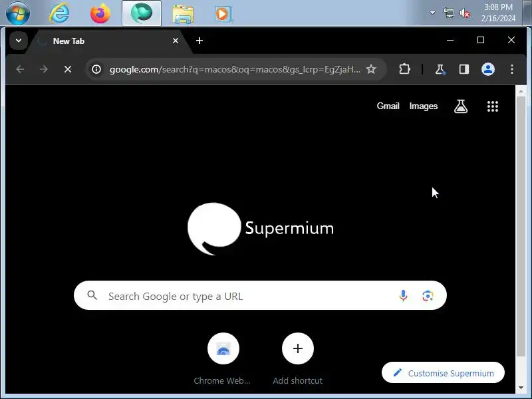Open Search Labs flask on page

461,106
